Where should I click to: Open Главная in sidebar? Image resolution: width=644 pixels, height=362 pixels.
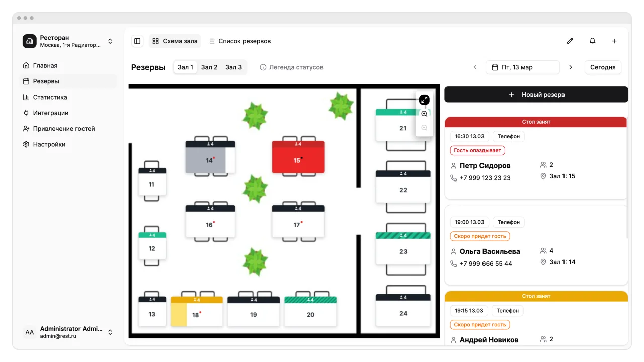(68, 65)
